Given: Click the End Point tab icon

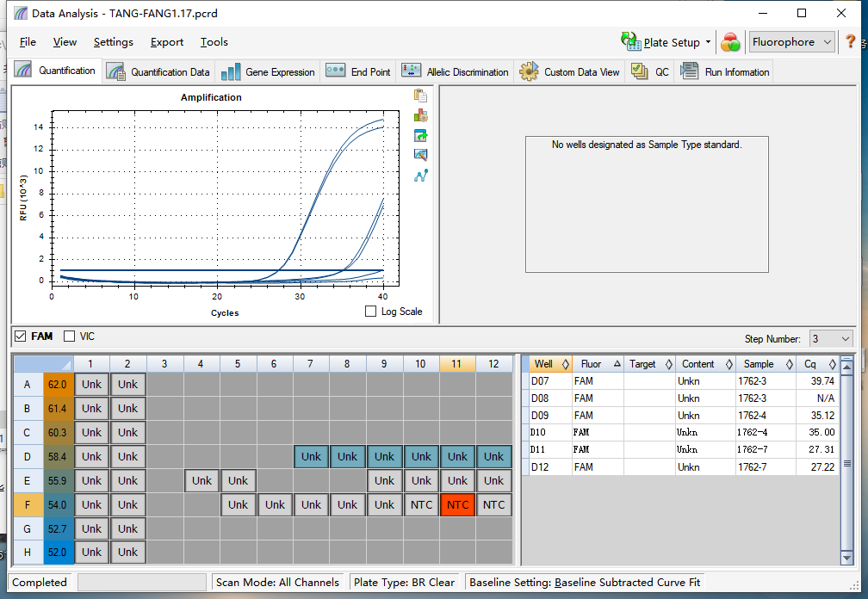Looking at the screenshot, I should [336, 71].
